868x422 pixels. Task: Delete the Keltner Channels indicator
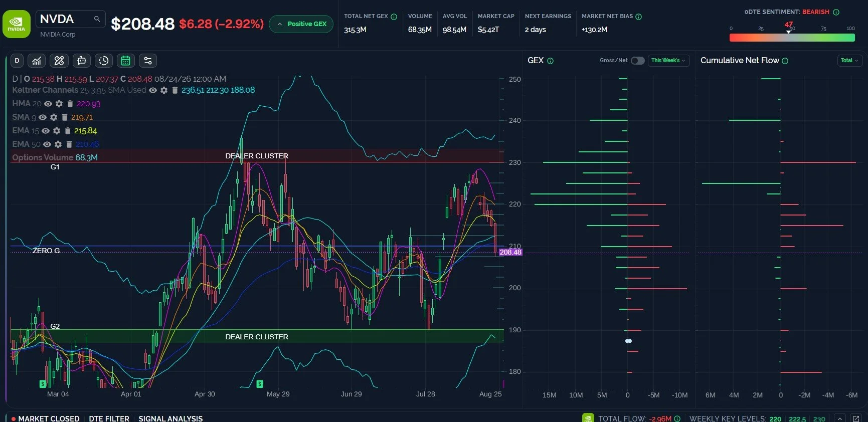point(175,90)
